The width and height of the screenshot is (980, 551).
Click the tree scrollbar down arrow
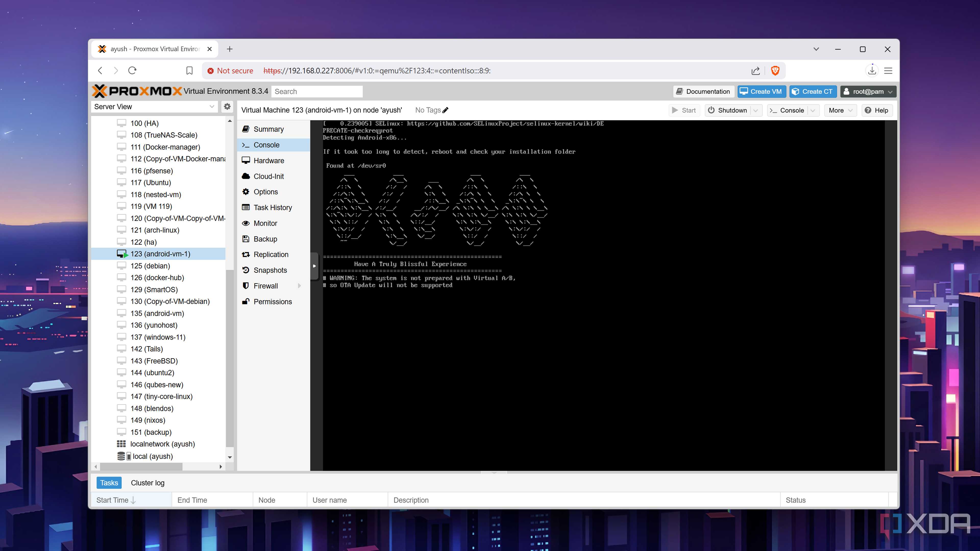click(230, 457)
